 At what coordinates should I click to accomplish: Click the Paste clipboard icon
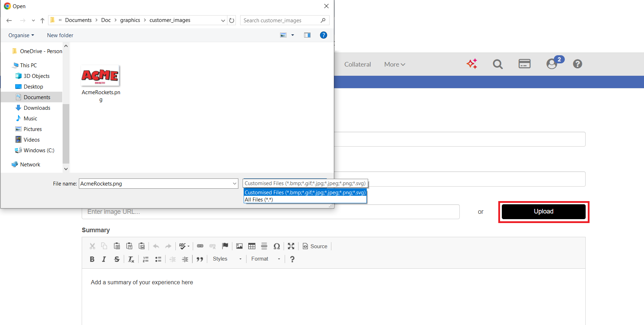(117, 246)
